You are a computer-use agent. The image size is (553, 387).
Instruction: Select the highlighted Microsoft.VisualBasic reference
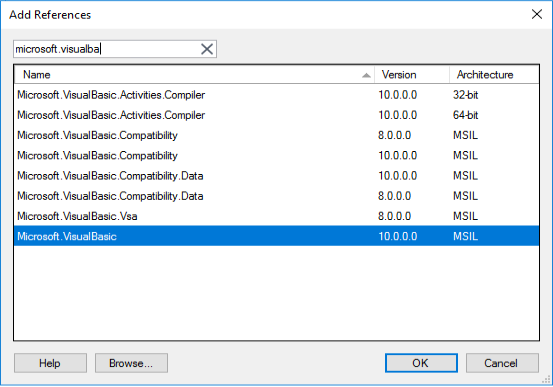[x=276, y=236]
